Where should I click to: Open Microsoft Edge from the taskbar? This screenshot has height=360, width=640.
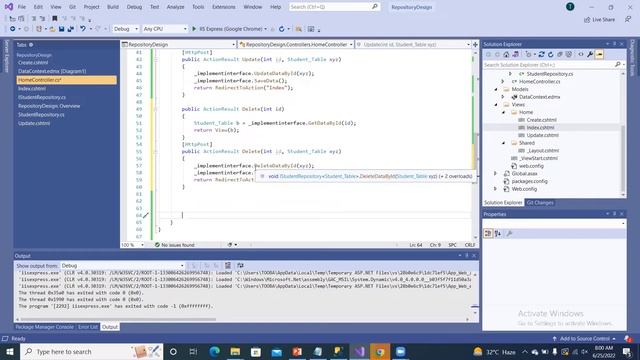click(x=214, y=351)
